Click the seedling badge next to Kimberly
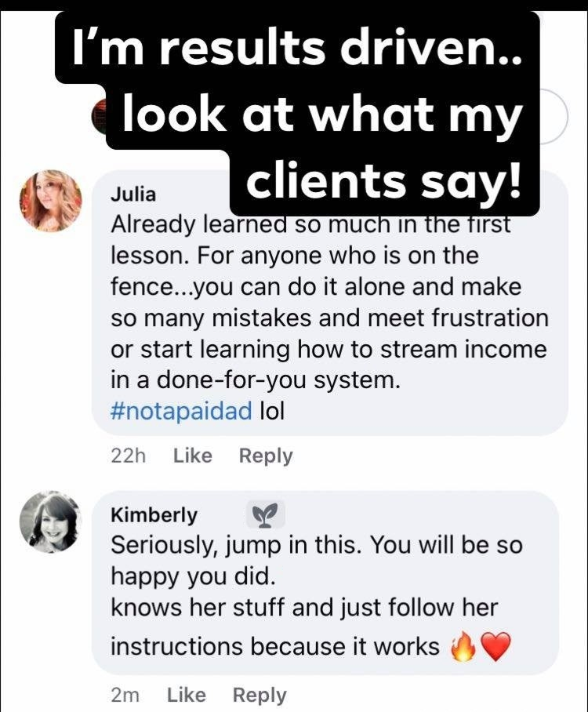Image resolution: width=588 pixels, height=712 pixels. pos(266,514)
